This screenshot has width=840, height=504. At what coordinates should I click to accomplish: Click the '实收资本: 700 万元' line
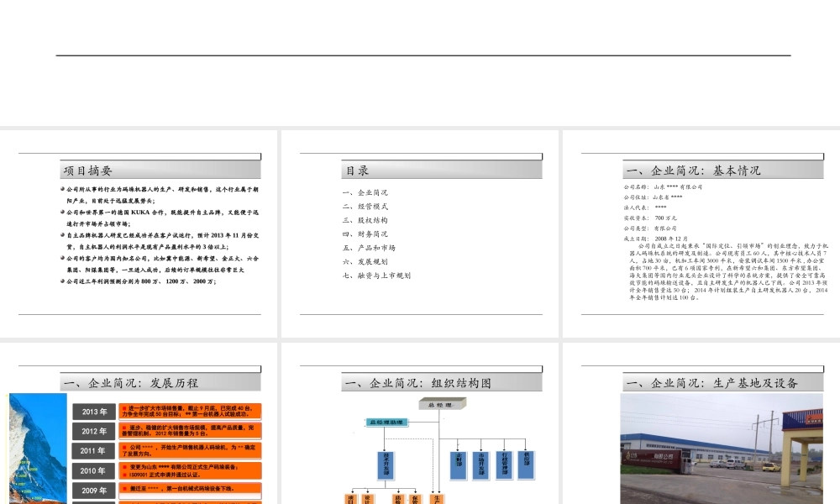(650, 218)
